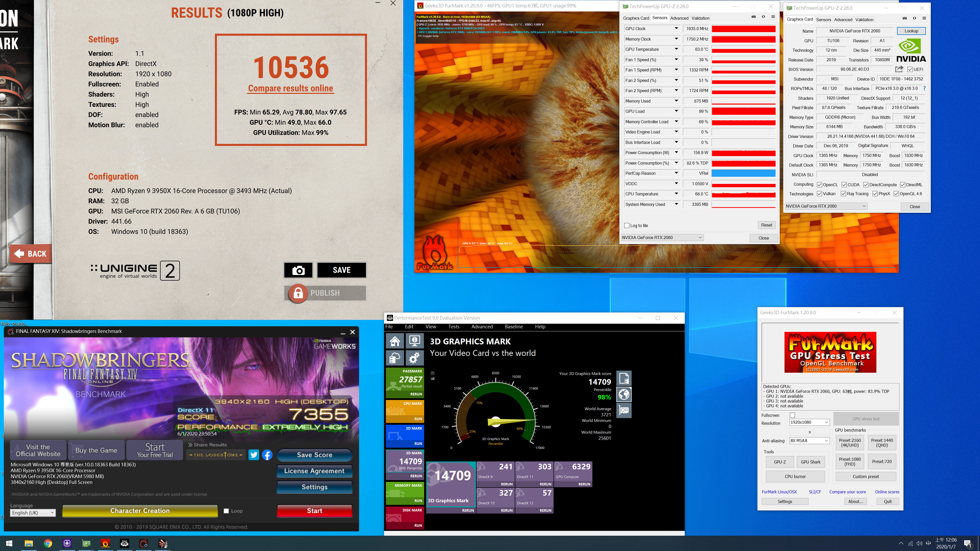Toggle OpenCL computing checkbox

[x=819, y=185]
